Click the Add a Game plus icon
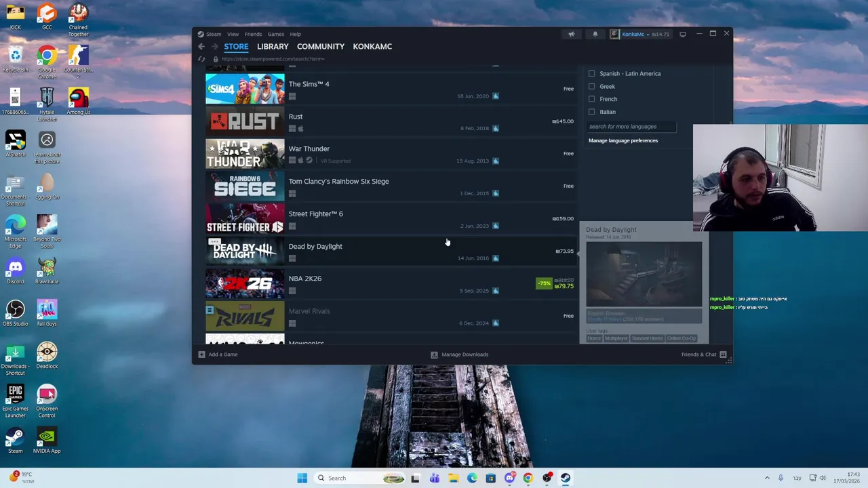This screenshot has width=868, height=488. 201,354
